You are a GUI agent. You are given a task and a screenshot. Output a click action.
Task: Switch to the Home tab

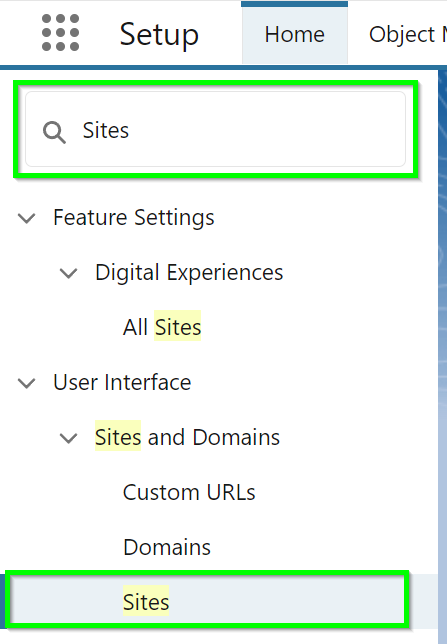(x=295, y=34)
